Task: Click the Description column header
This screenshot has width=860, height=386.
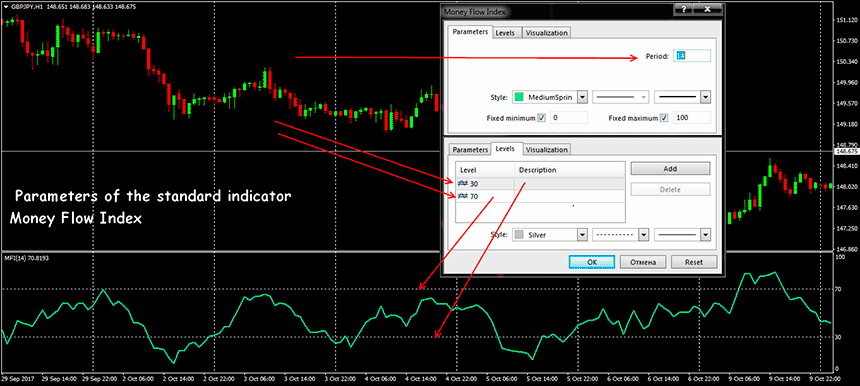Action: [569, 170]
